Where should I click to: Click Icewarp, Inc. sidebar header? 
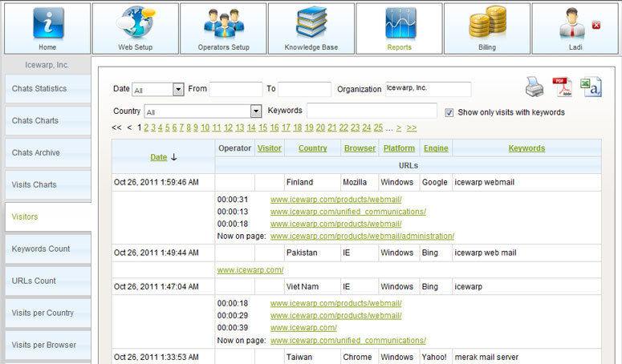click(47, 65)
